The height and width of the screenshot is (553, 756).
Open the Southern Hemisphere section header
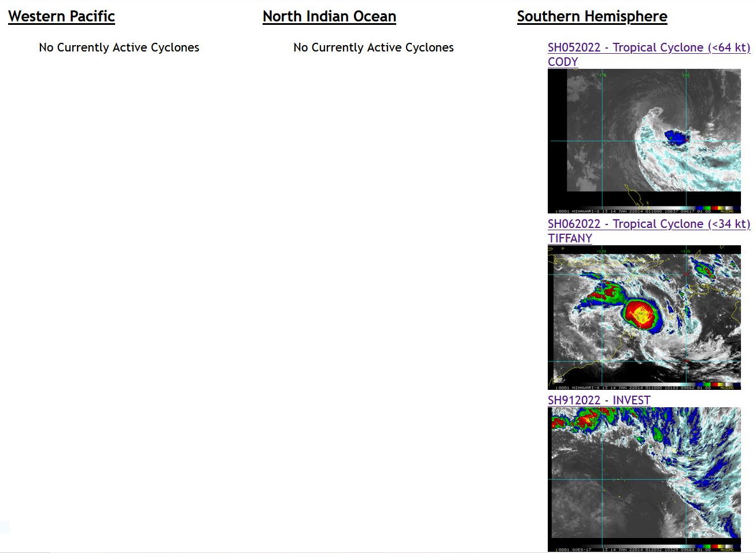(x=591, y=16)
